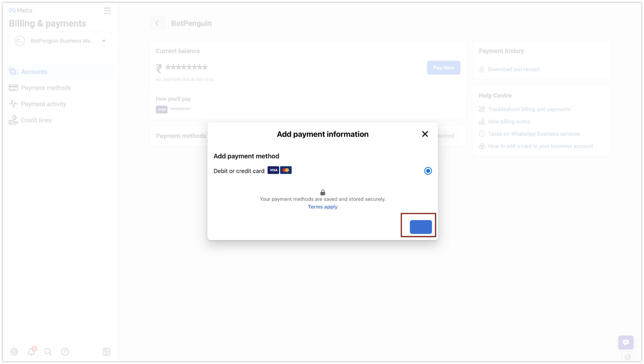Open Troubleshoot billing and payments help
This screenshot has height=364, width=644.
point(529,109)
